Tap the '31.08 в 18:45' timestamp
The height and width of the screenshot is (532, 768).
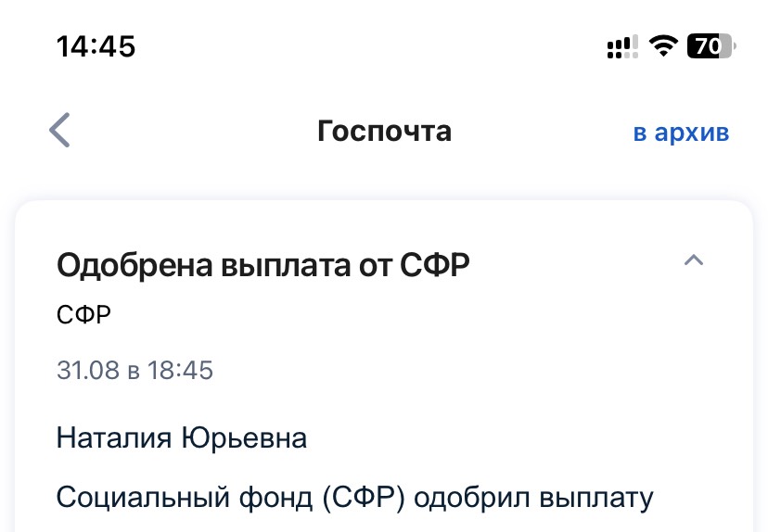134,370
